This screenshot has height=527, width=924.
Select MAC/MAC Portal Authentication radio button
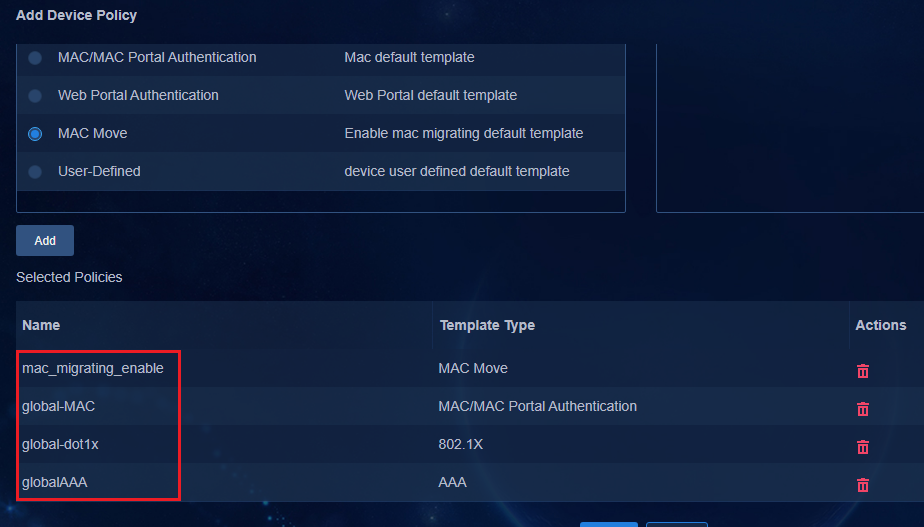(35, 58)
